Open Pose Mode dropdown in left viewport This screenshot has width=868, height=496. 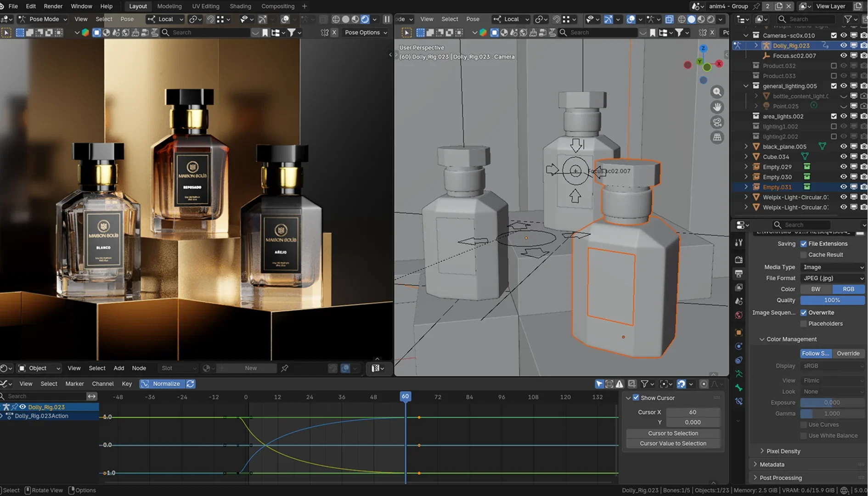pyautogui.click(x=43, y=19)
